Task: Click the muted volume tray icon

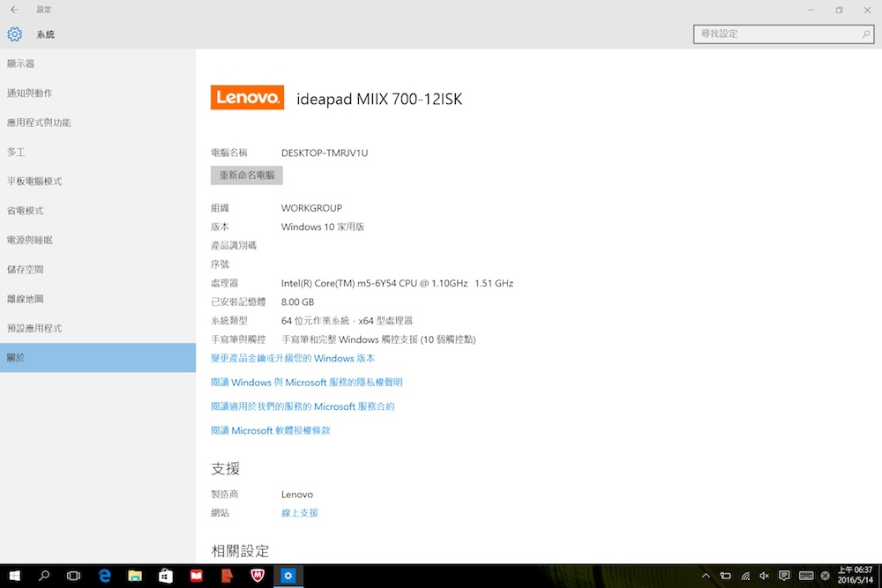Action: [764, 576]
